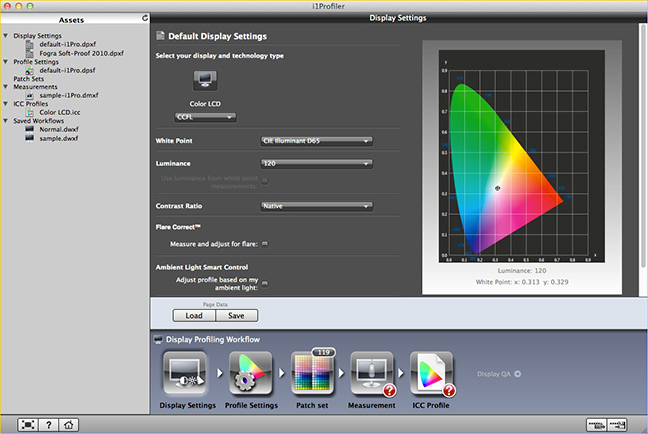Image resolution: width=648 pixels, height=434 pixels.
Task: Click the Display Settings step label
Action: [188, 405]
